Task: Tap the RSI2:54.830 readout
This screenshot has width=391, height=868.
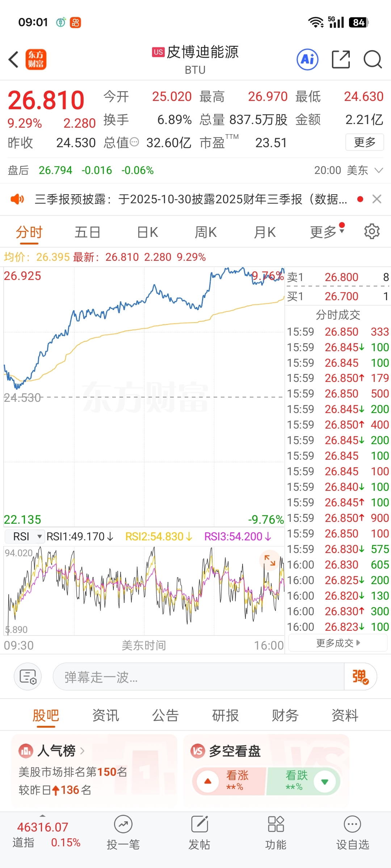Action: point(159,536)
